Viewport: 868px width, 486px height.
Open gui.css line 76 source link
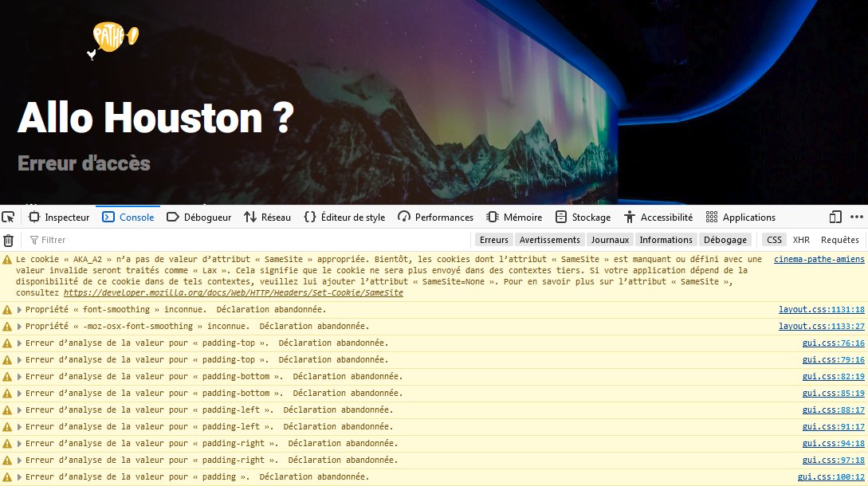click(834, 343)
